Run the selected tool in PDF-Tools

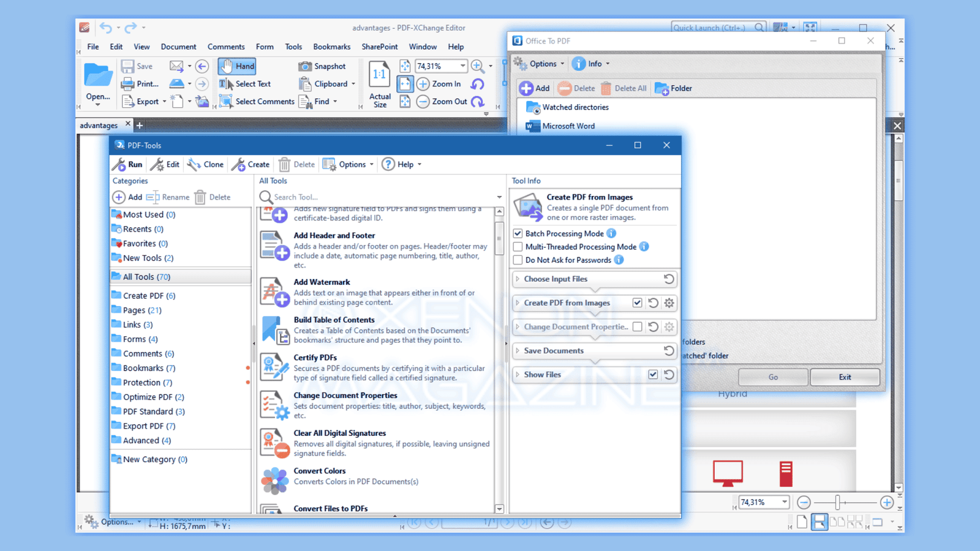127,164
